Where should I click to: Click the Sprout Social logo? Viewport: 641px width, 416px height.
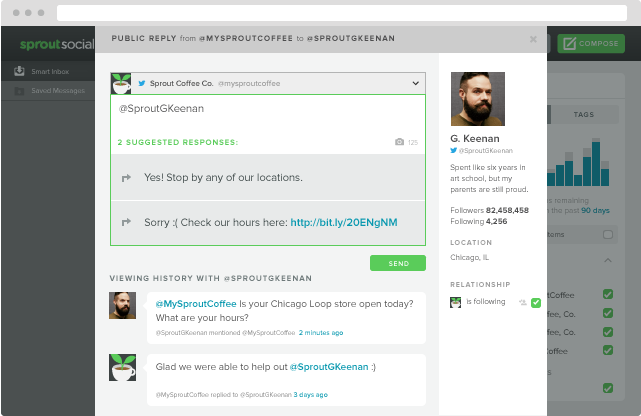click(57, 44)
